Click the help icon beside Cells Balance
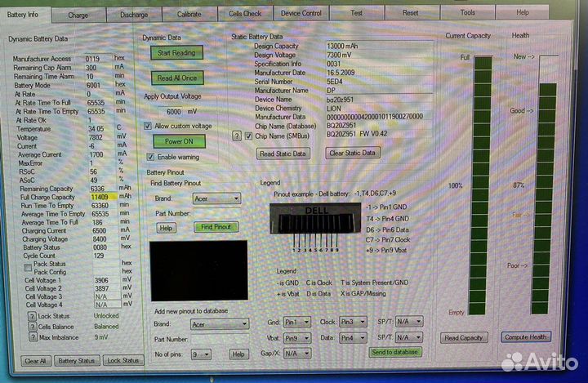This screenshot has width=588, height=383. (32, 327)
